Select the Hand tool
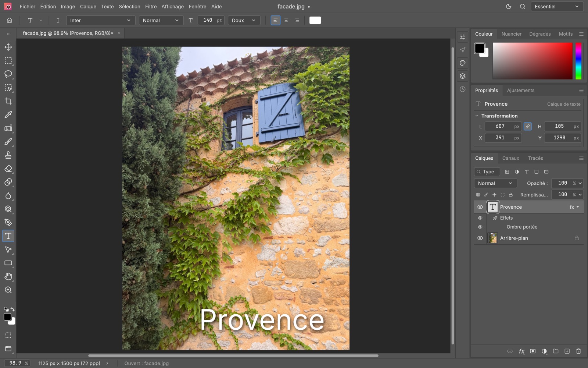This screenshot has width=588, height=368. (x=8, y=276)
